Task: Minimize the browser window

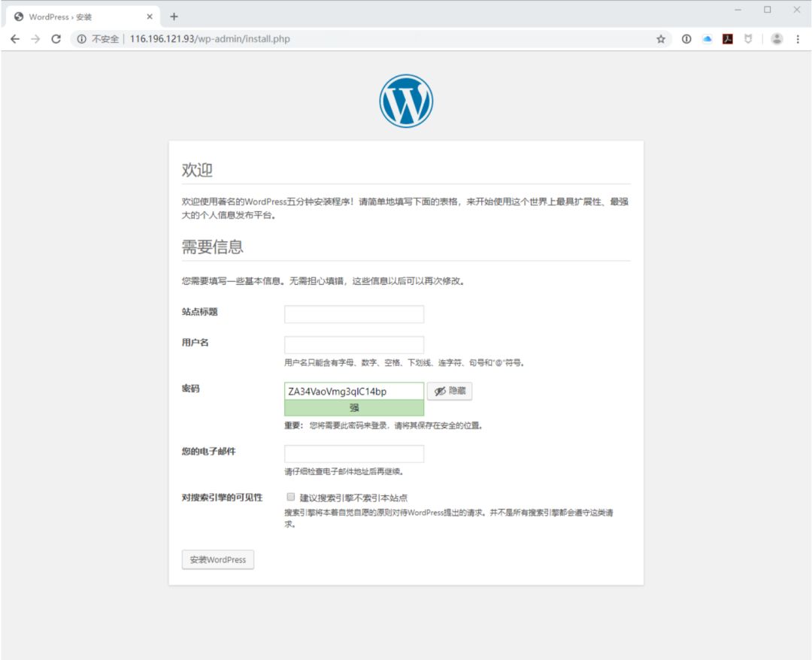Action: pyautogui.click(x=738, y=10)
